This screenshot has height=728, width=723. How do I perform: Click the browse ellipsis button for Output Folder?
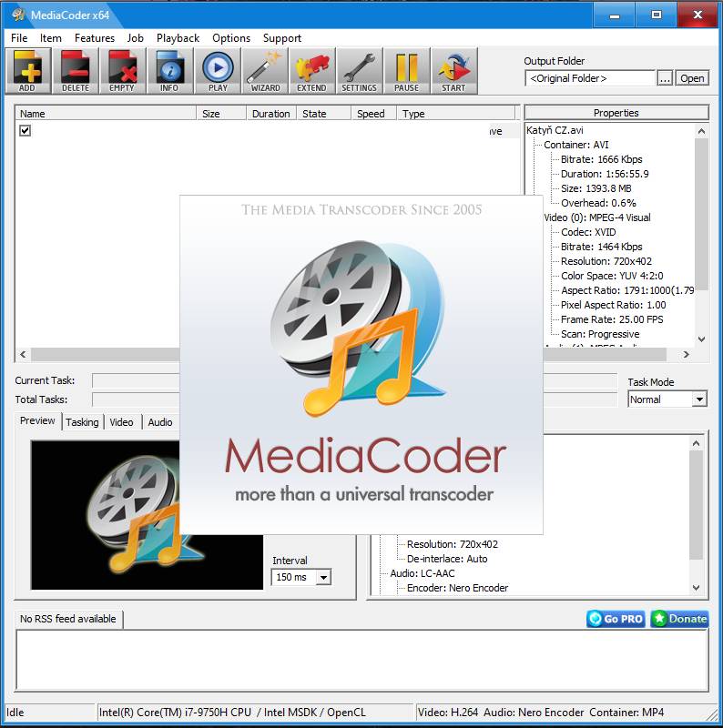pyautogui.click(x=665, y=78)
